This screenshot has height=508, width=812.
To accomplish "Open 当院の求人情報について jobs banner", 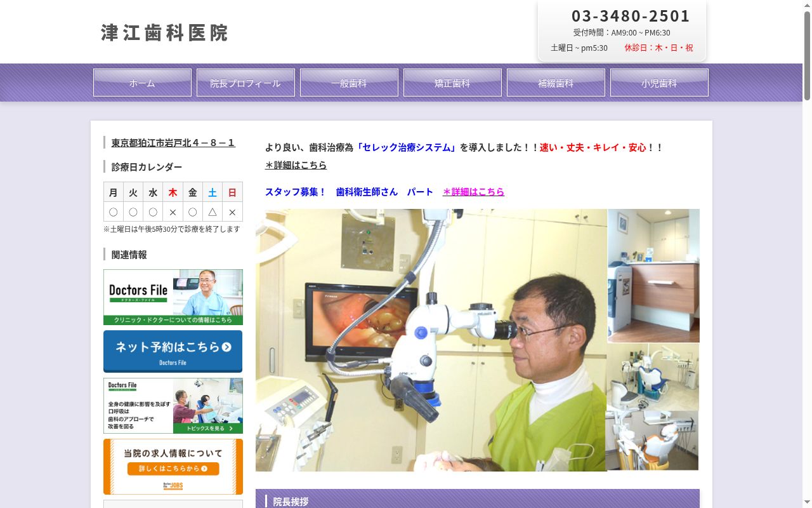I will tap(173, 467).
